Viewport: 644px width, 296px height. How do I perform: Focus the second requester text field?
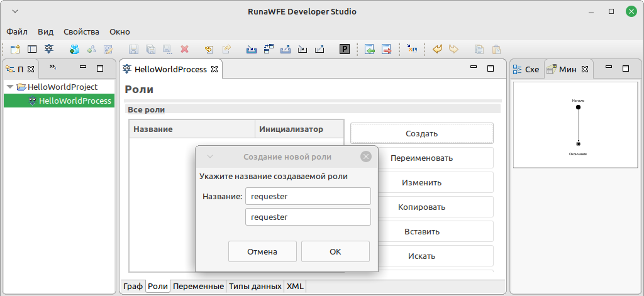click(x=308, y=217)
